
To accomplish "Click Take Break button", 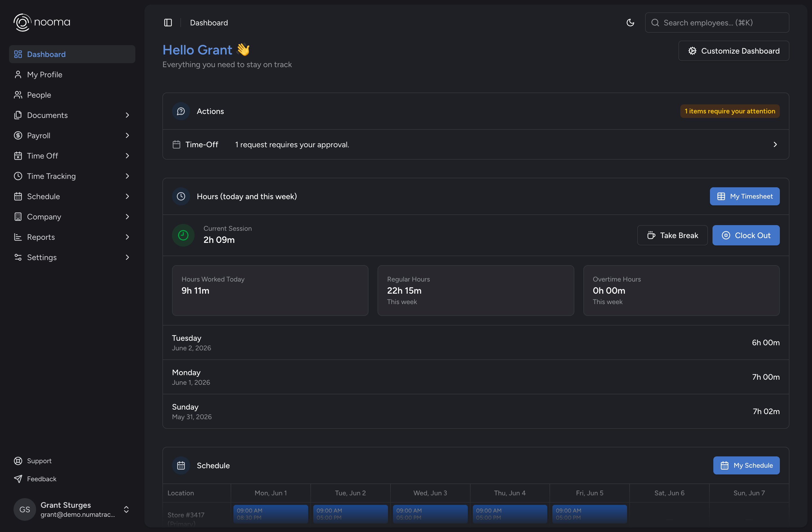I will tap(672, 235).
